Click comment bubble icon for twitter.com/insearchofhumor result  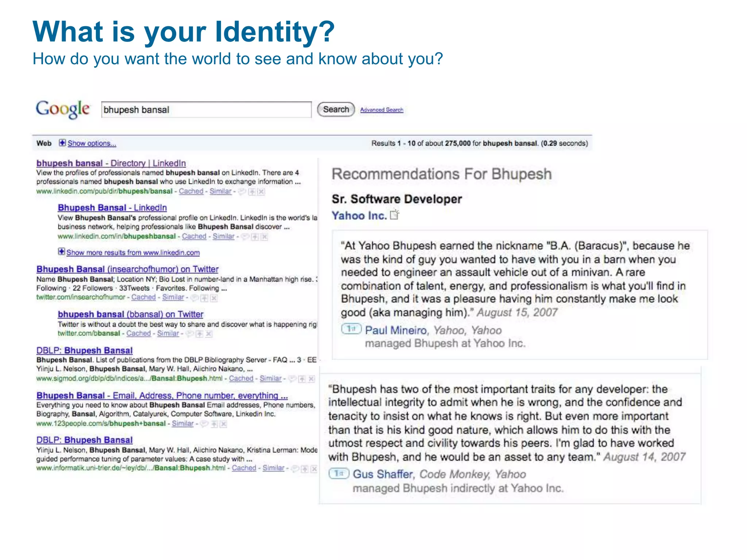pyautogui.click(x=195, y=298)
